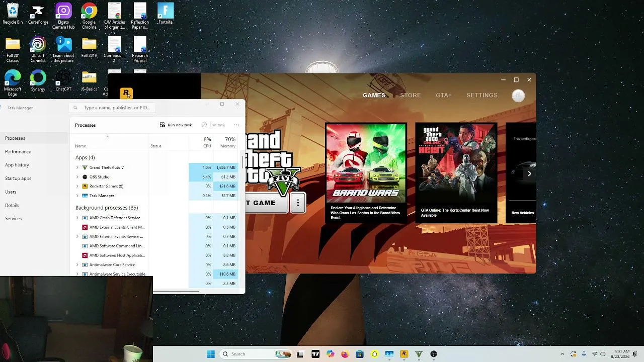
Task: Show hidden system tray icons
Action: coord(562,354)
